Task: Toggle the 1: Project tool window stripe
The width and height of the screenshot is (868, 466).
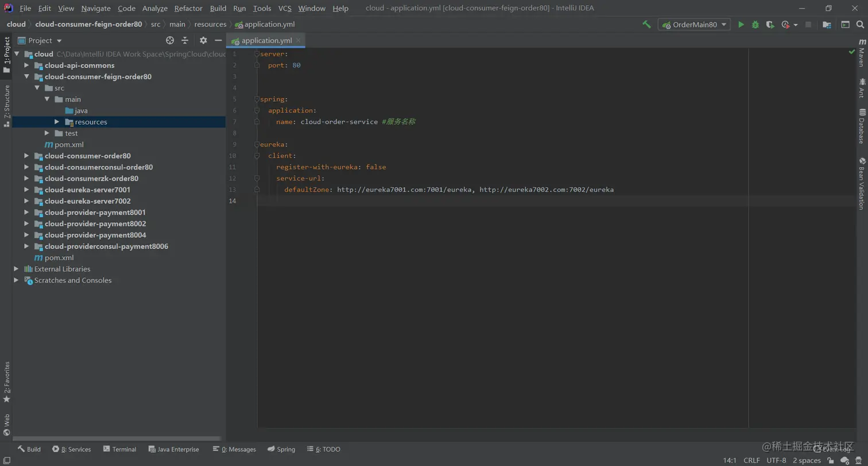Action: point(6,55)
